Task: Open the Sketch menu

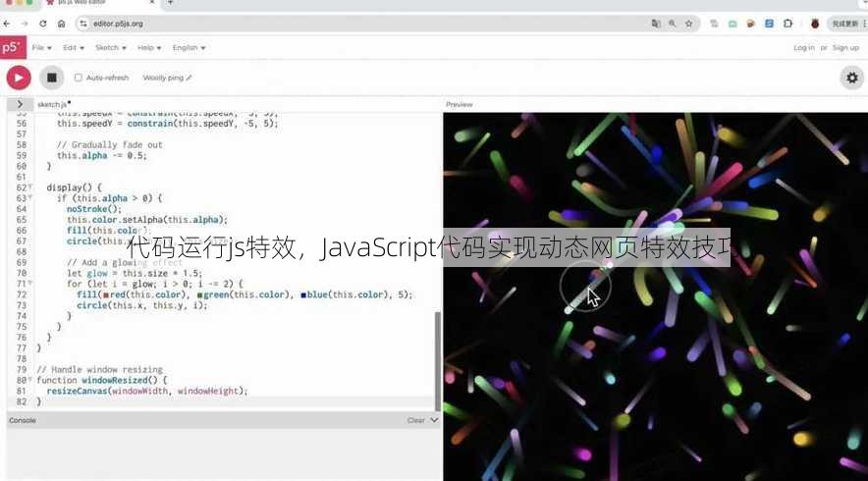Action: click(x=111, y=48)
